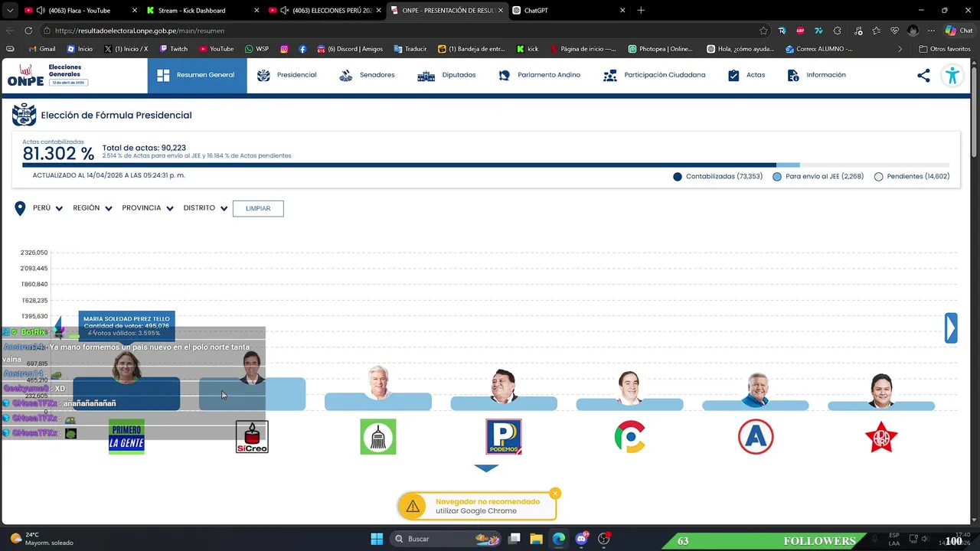Click the Primero La Gente party logo
Viewport: 980px width, 551px height.
coord(126,436)
